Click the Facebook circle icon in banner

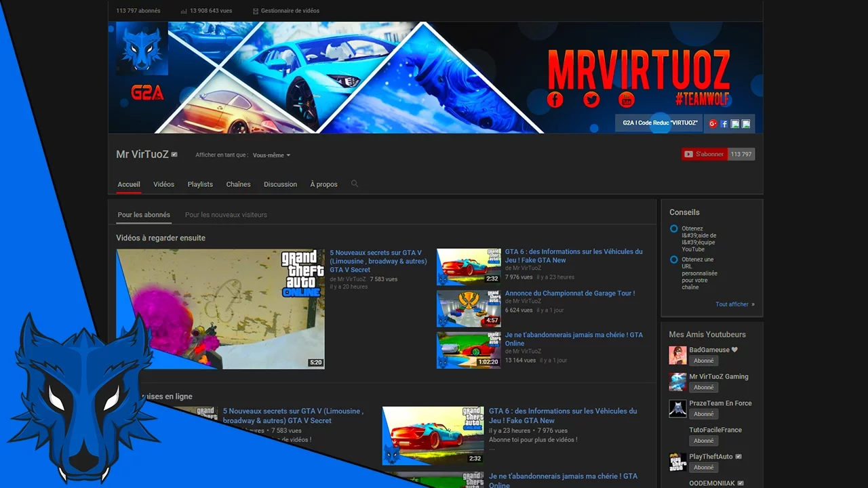tap(555, 100)
